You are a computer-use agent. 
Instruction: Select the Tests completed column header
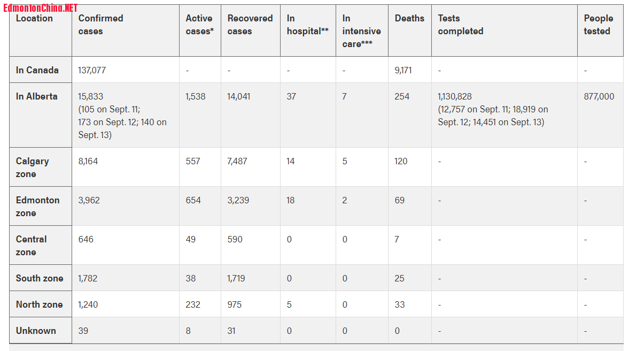point(460,25)
